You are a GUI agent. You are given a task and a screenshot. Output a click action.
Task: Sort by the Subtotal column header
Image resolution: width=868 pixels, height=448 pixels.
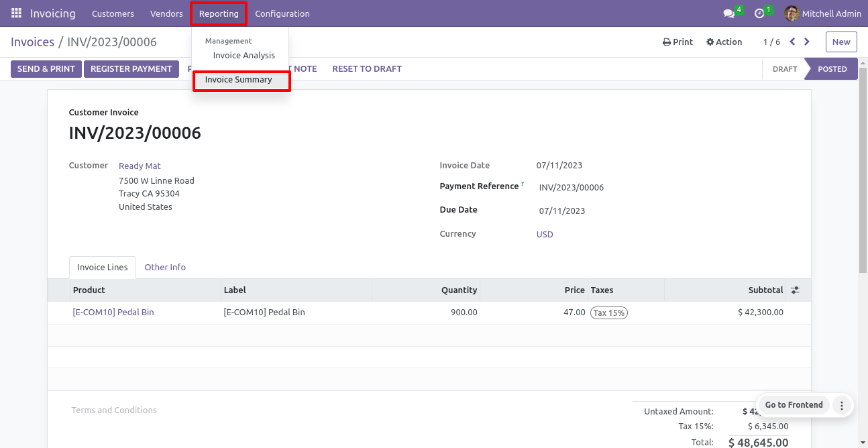point(725,290)
